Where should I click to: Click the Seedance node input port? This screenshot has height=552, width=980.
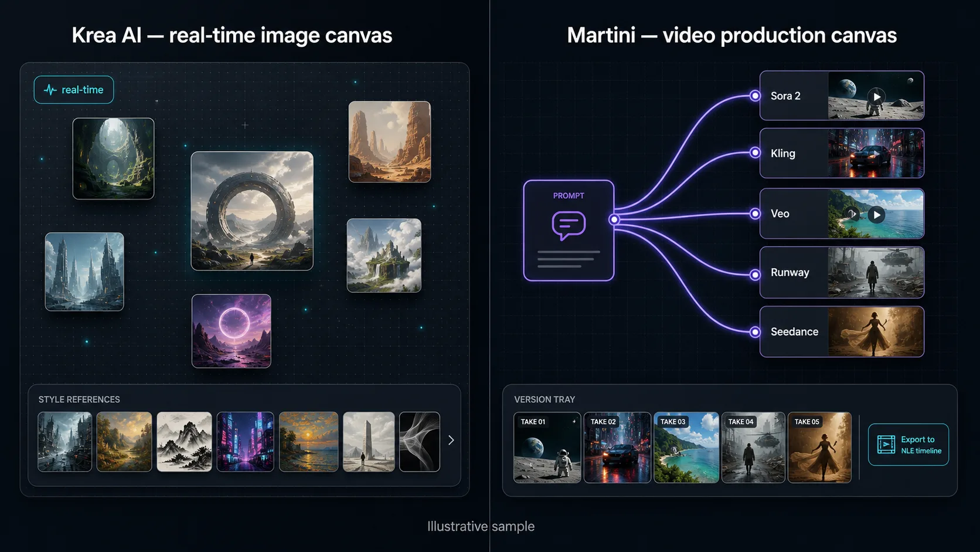756,332
